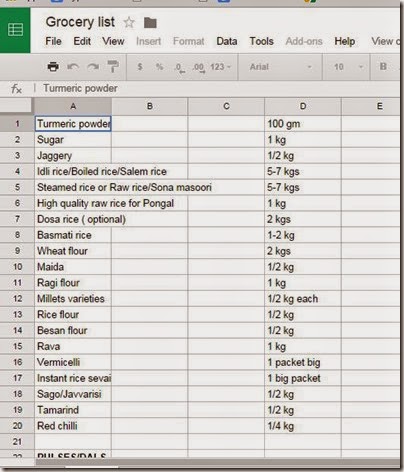The width and height of the screenshot is (404, 472).
Task: Select the Paint format tool
Action: coord(113,67)
